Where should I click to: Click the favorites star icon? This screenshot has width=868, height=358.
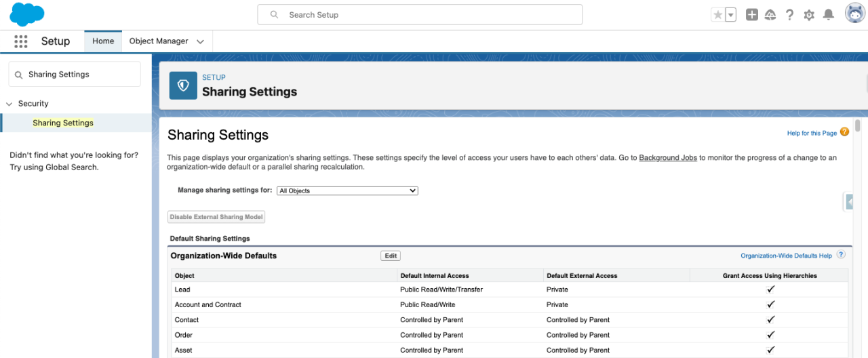point(718,15)
